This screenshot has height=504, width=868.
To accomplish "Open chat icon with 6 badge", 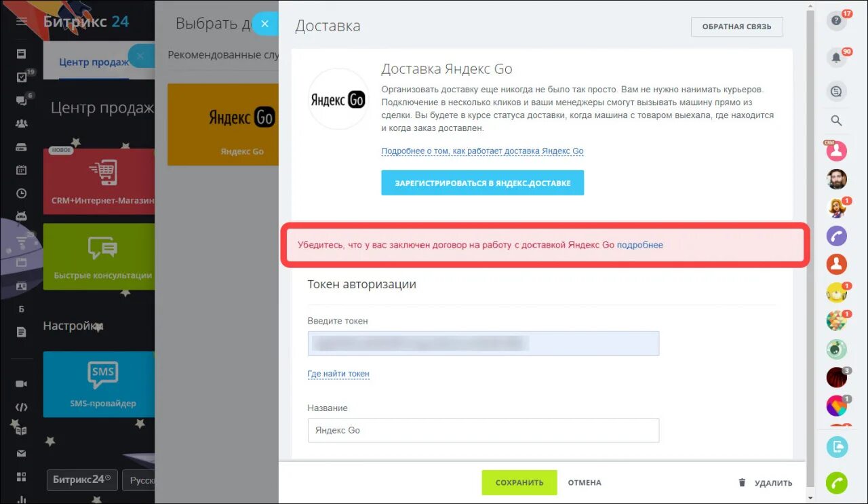I will click(x=22, y=100).
